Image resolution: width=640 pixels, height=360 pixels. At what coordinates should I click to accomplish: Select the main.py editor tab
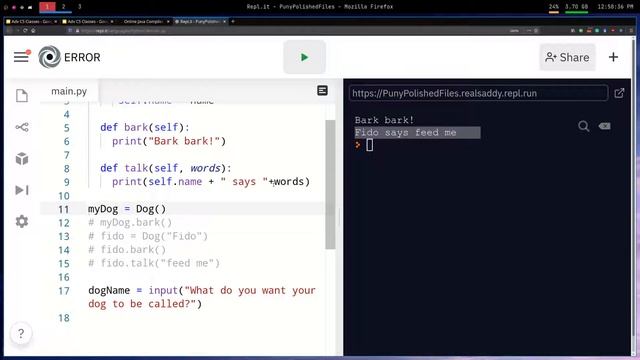[x=69, y=91]
